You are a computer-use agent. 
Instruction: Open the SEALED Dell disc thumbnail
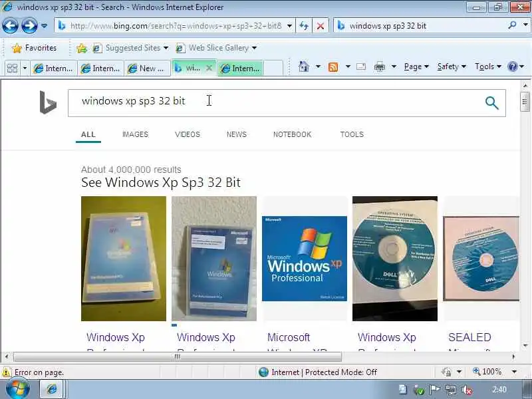pyautogui.click(x=481, y=259)
